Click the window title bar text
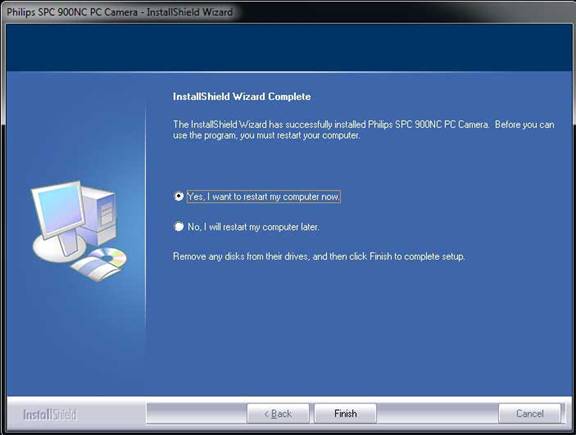The height and width of the screenshot is (435, 576). point(119,12)
